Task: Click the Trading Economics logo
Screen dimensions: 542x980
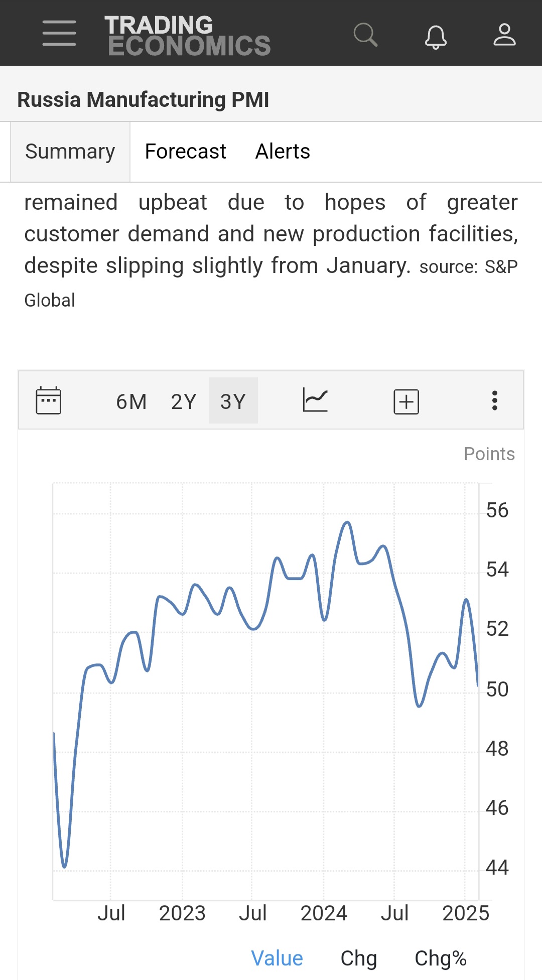Action: coord(188,35)
